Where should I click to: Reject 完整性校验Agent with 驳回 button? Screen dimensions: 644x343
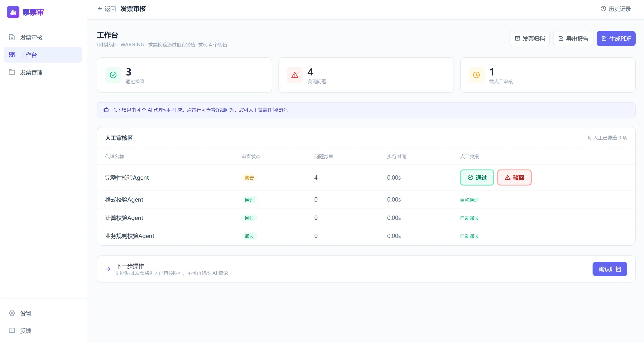click(x=514, y=178)
